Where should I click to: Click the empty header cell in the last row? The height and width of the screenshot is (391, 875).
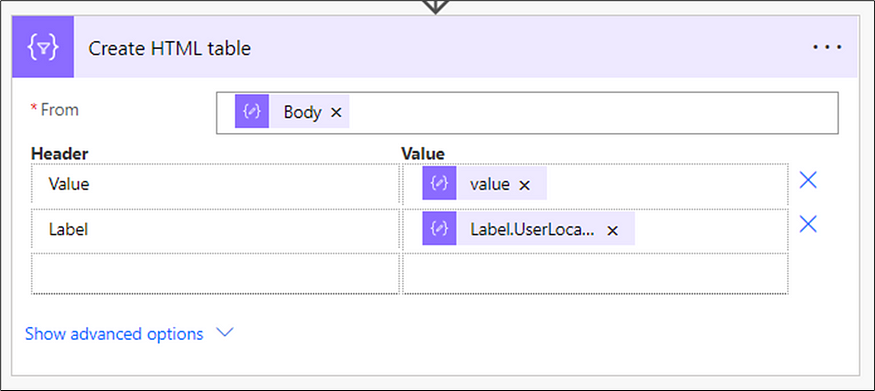tap(216, 273)
